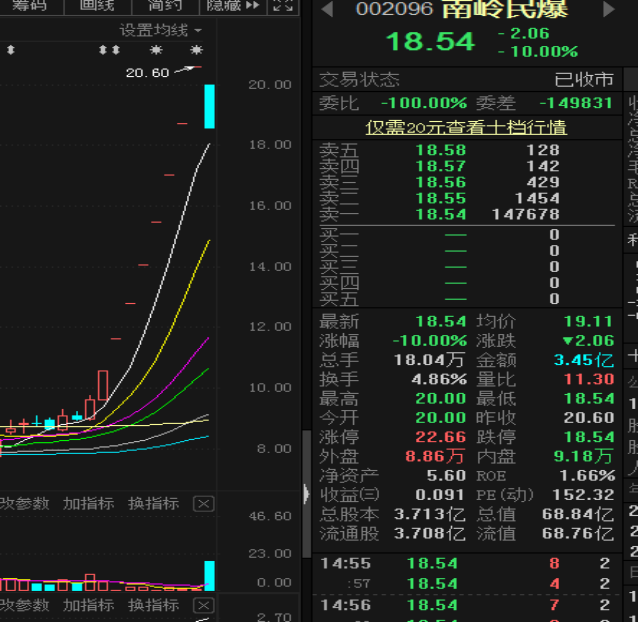Image resolution: width=638 pixels, height=623 pixels.
Task: Click 改参数 in the upper indicator panel
Action: click(x=24, y=504)
